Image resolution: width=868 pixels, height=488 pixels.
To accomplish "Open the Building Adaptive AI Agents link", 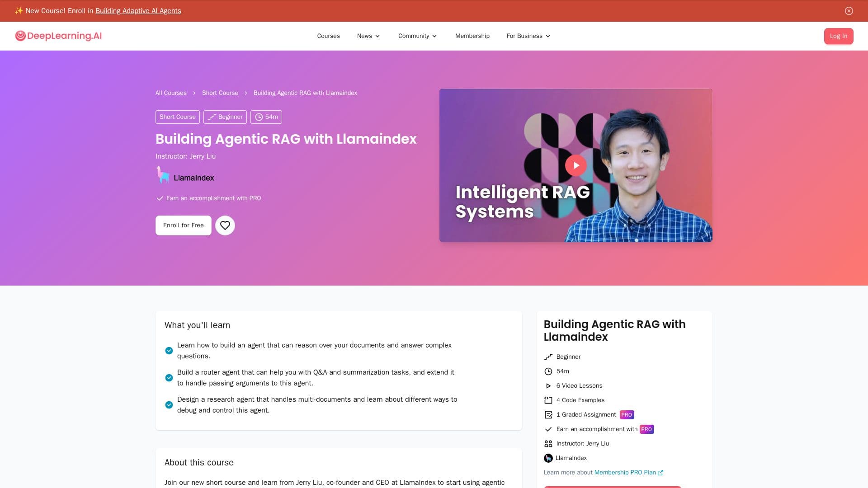I will tap(138, 11).
